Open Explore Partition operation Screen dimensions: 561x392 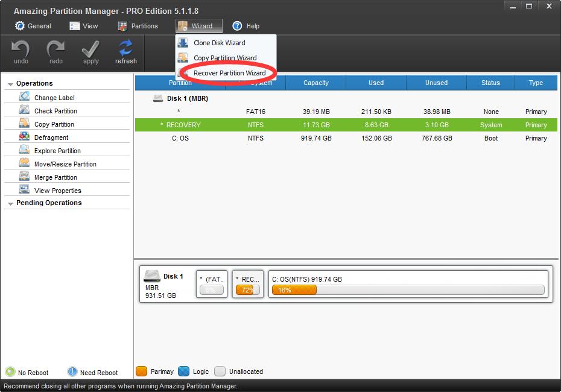67,150
